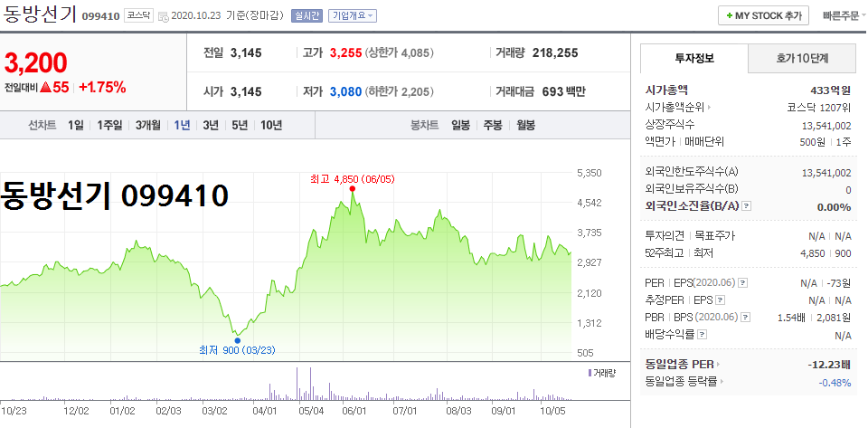868x428 pixels.
Task: Open the 시가총액순위 link
Action: (x=675, y=108)
